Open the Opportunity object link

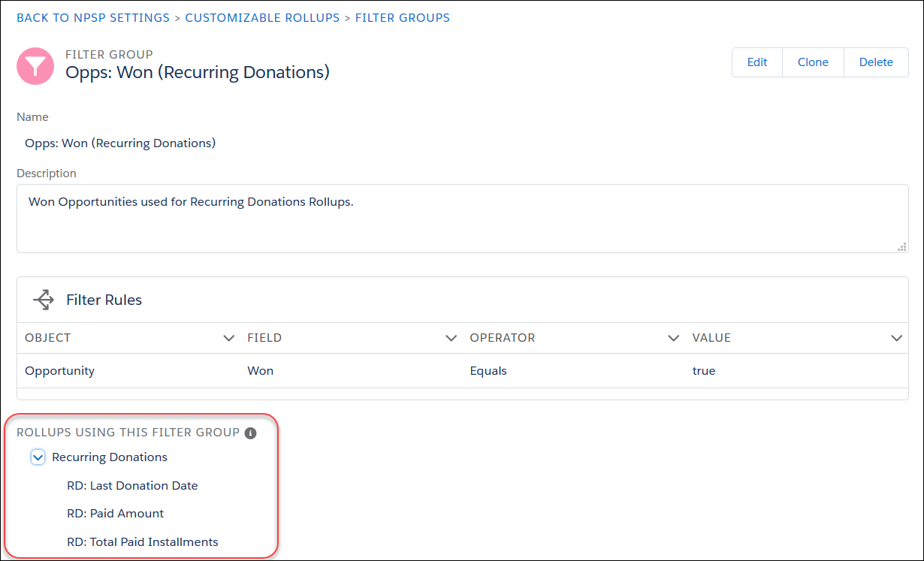tap(59, 370)
